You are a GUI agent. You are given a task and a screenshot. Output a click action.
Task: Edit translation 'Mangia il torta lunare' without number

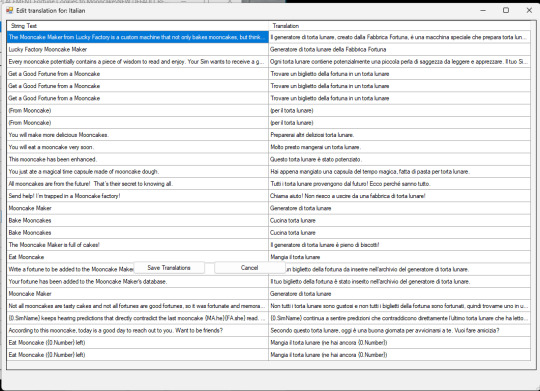click(399, 257)
